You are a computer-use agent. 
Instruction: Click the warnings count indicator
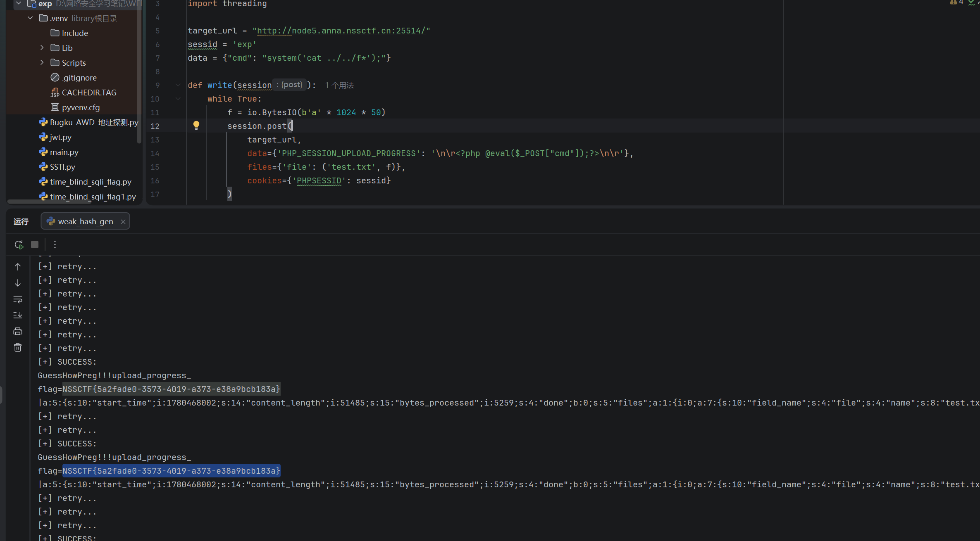956,2
